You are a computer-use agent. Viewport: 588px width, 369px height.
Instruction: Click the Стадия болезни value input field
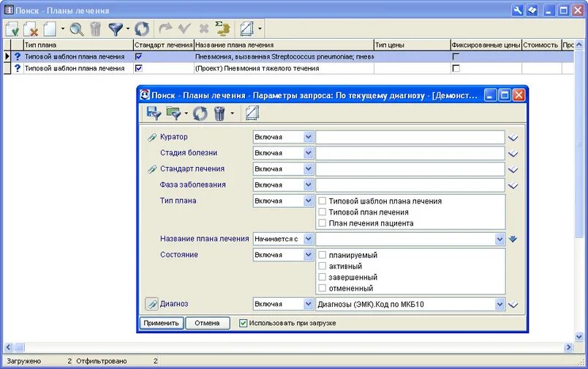point(410,153)
